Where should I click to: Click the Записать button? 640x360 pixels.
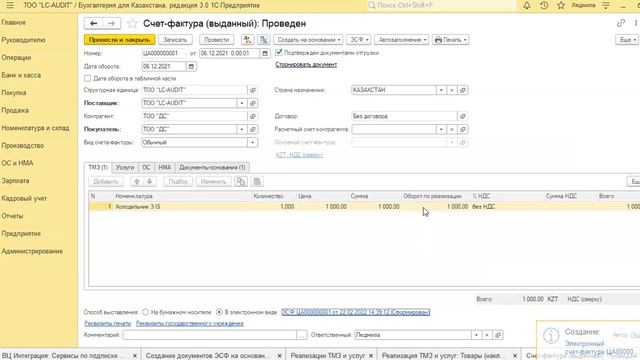[x=175, y=40]
